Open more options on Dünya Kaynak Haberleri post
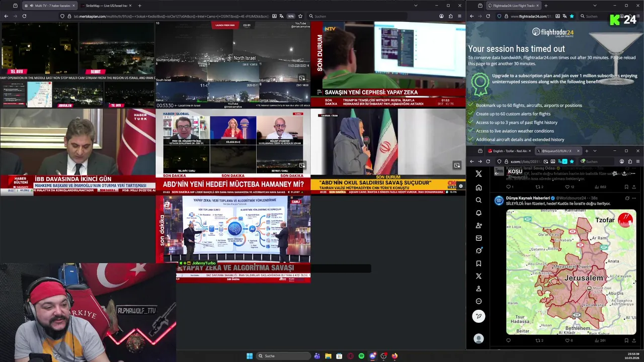 tap(633, 198)
